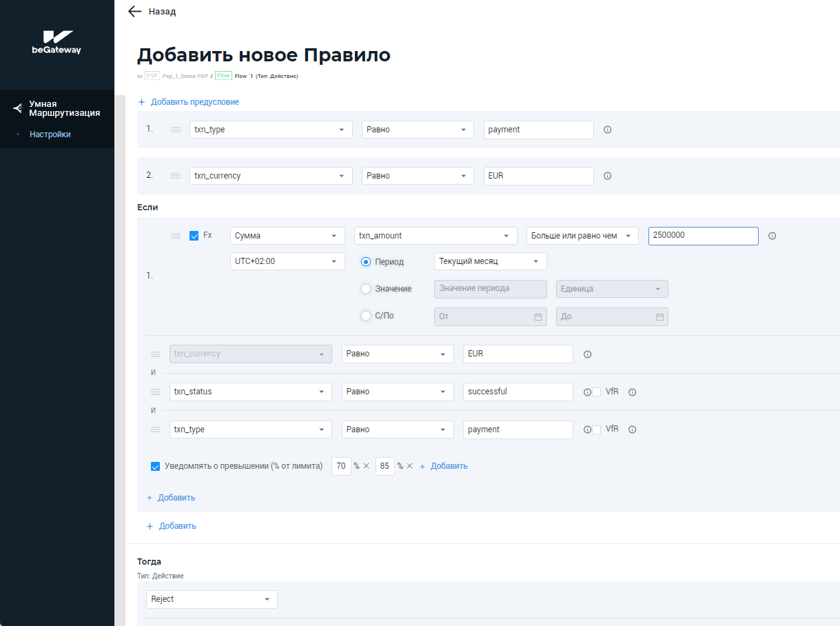Image resolution: width=840 pixels, height=626 pixels.
Task: Click the info icon next to payment precondition
Action: (x=607, y=130)
